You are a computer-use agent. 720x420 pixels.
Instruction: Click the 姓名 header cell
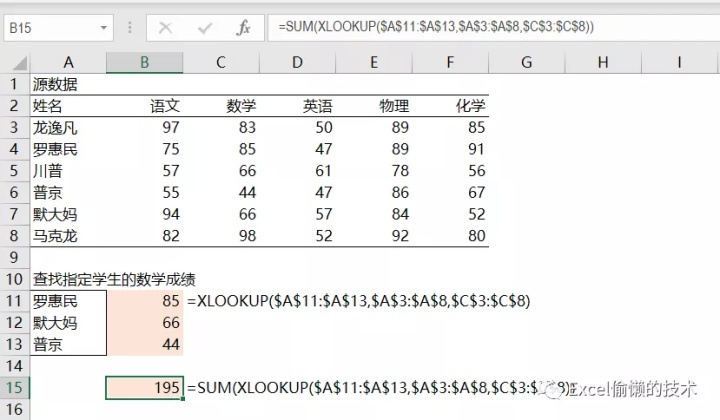click(68, 106)
